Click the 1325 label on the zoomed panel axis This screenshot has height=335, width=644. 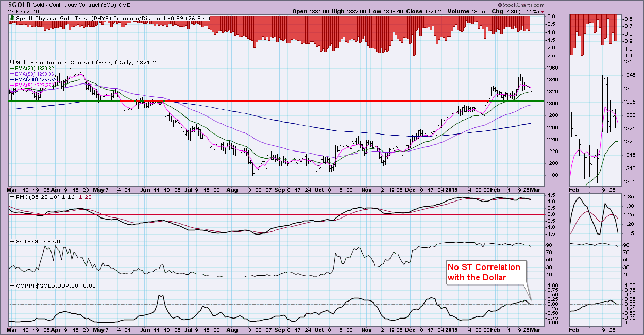pyautogui.click(x=630, y=128)
